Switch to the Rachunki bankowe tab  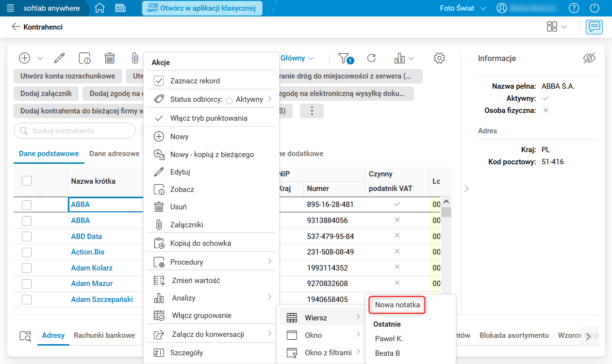click(x=104, y=335)
